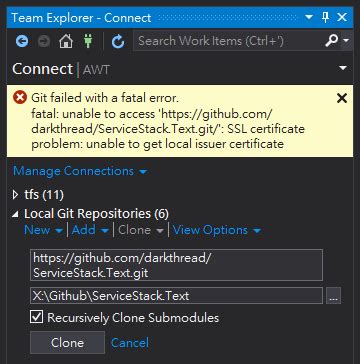This screenshot has height=364, width=360.
Task: Open the window position dropdown in title bar
Action: [x=309, y=17]
